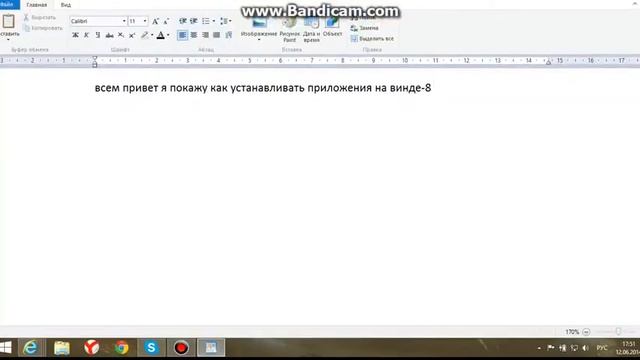This screenshot has height=360, width=640.
Task: Click the zoom slider handle
Action: 618,332
